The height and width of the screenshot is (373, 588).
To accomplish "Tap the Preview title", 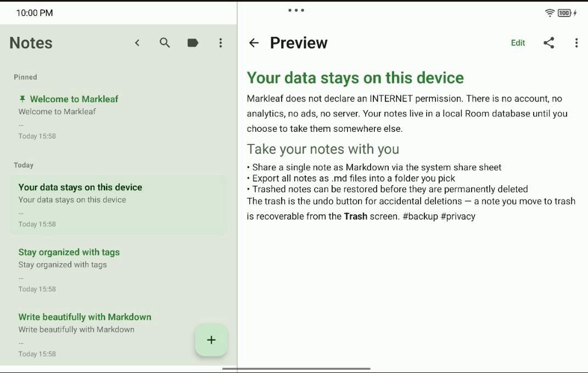I will click(299, 43).
